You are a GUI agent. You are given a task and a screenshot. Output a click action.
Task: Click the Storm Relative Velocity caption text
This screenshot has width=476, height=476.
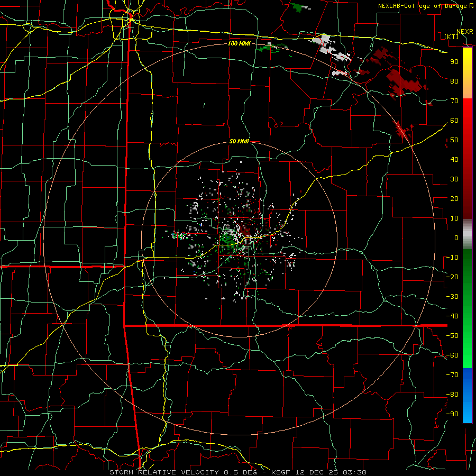coord(237,472)
